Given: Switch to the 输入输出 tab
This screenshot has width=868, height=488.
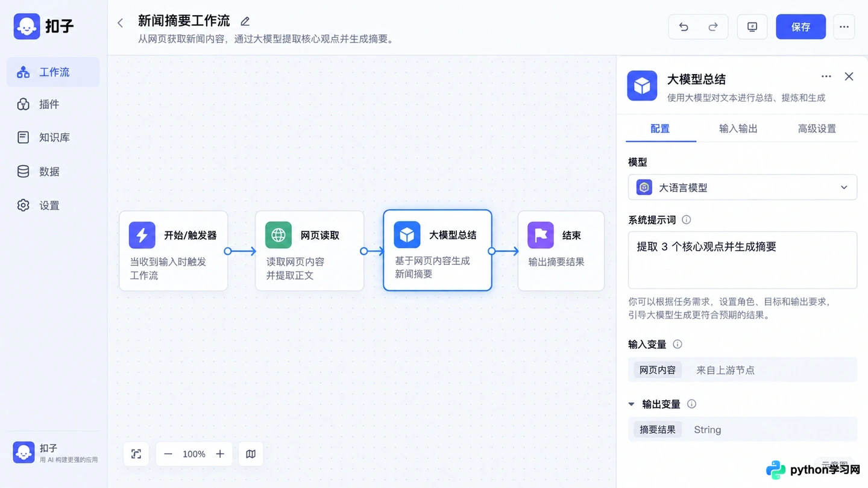Looking at the screenshot, I should click(738, 128).
